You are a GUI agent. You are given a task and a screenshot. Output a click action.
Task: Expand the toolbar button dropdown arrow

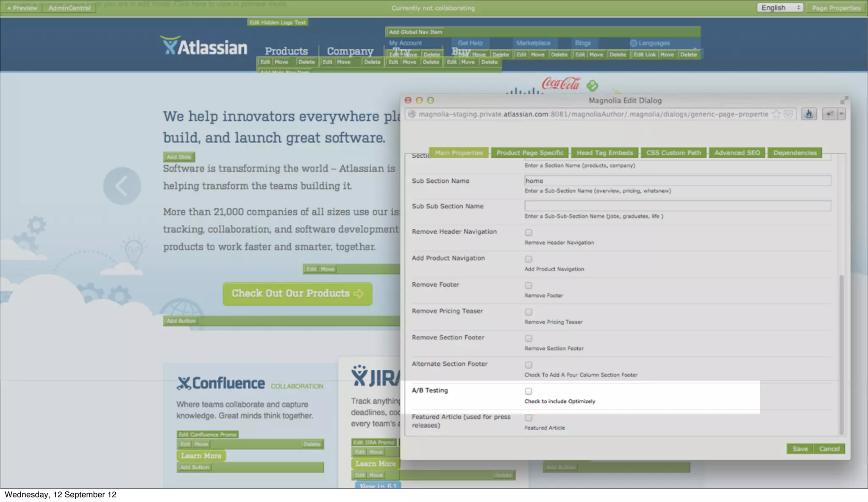(841, 114)
